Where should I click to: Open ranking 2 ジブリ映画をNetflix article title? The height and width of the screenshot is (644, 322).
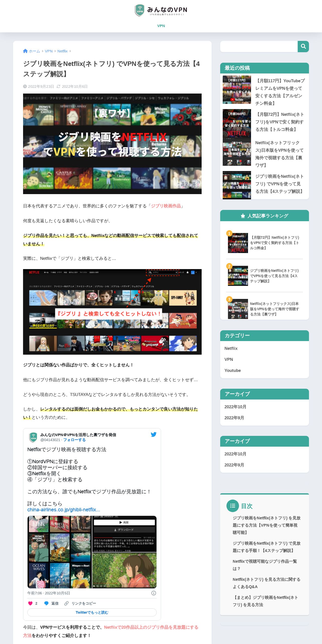tap(275, 276)
